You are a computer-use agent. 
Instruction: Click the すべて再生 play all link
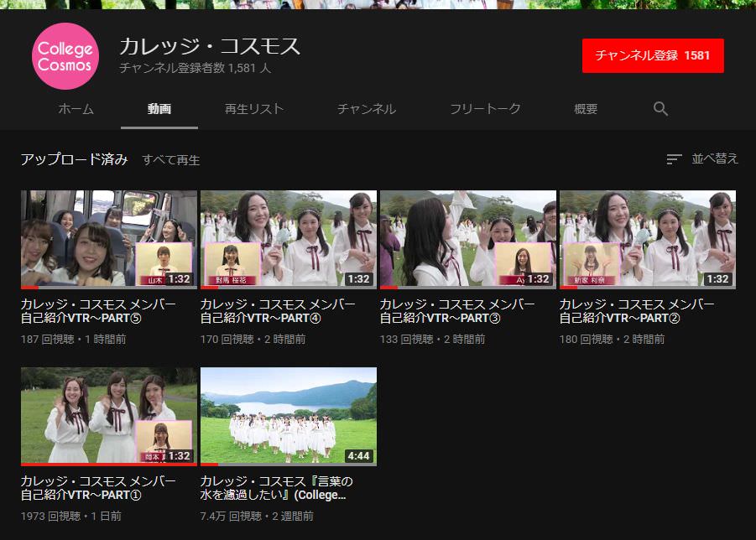(171, 160)
